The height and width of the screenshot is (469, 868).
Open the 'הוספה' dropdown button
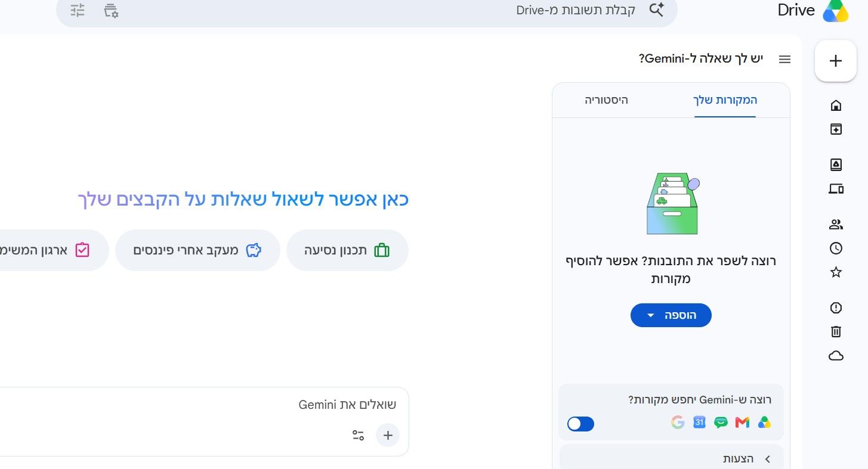671,315
